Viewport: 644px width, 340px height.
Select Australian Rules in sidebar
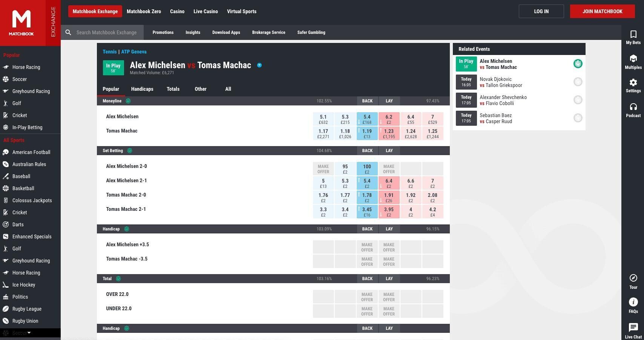pyautogui.click(x=29, y=164)
